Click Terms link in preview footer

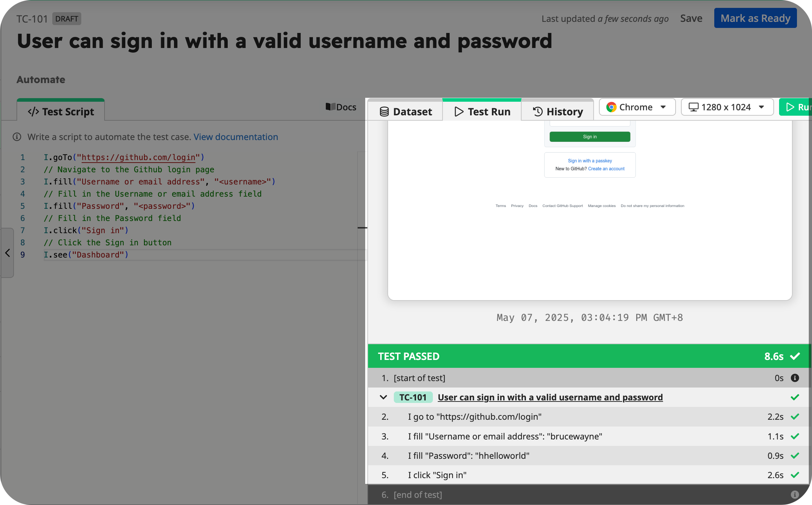click(x=501, y=206)
